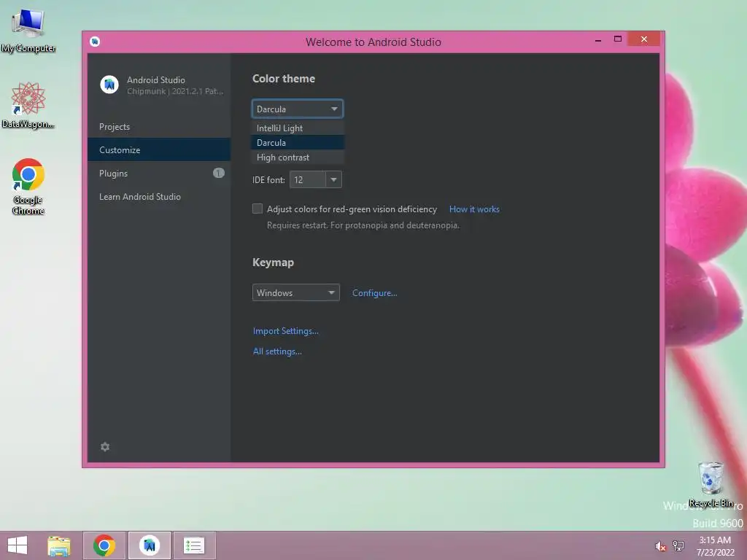Choose IntelliJ Light theme option
Viewport: 747px width, 560px height.
click(x=298, y=128)
